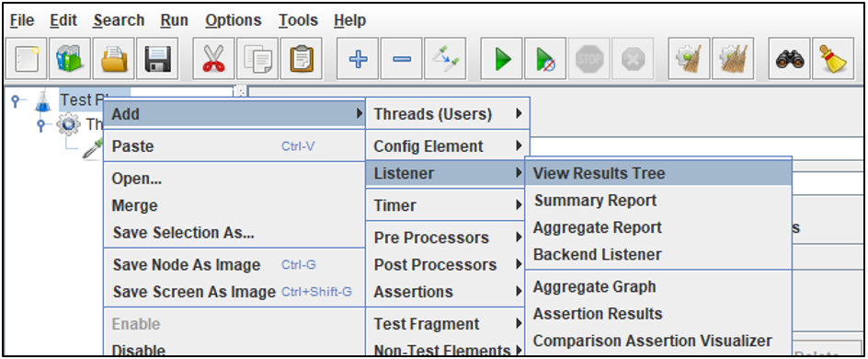868x359 pixels.
Task: Choose Disable in the context menu
Action: [x=234, y=351]
